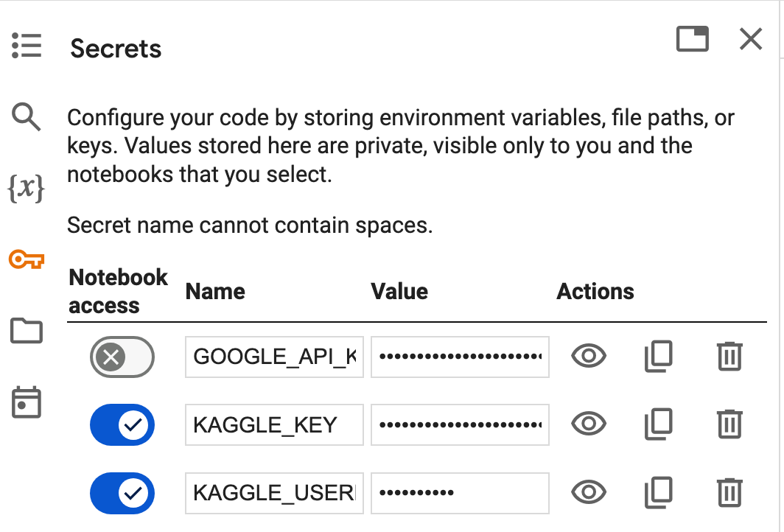
Task: Click the KAGGLE_KEY name input field
Action: pyautogui.click(x=274, y=424)
